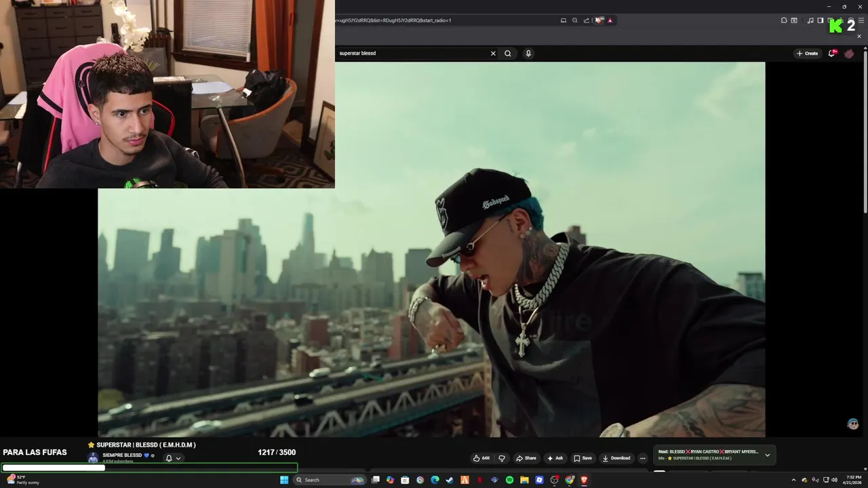Viewport: 868px width, 488px height.
Task: Click the YouTube search magnifier button
Action: tap(507, 54)
